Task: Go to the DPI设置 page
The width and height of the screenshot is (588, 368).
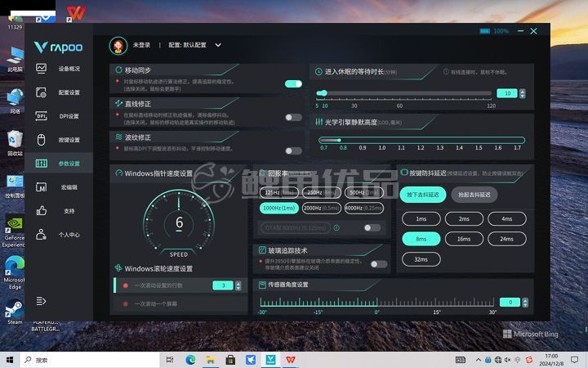Action: [58, 116]
